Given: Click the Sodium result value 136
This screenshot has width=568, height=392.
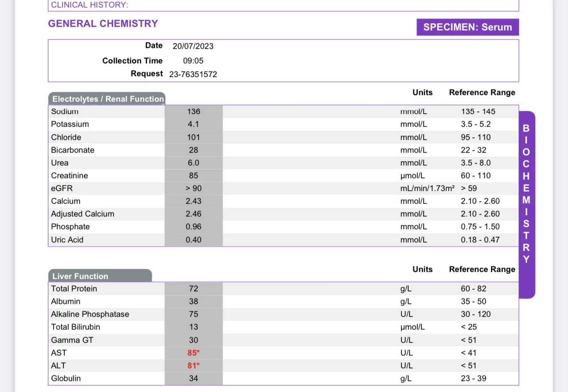Looking at the screenshot, I should pyautogui.click(x=194, y=112).
